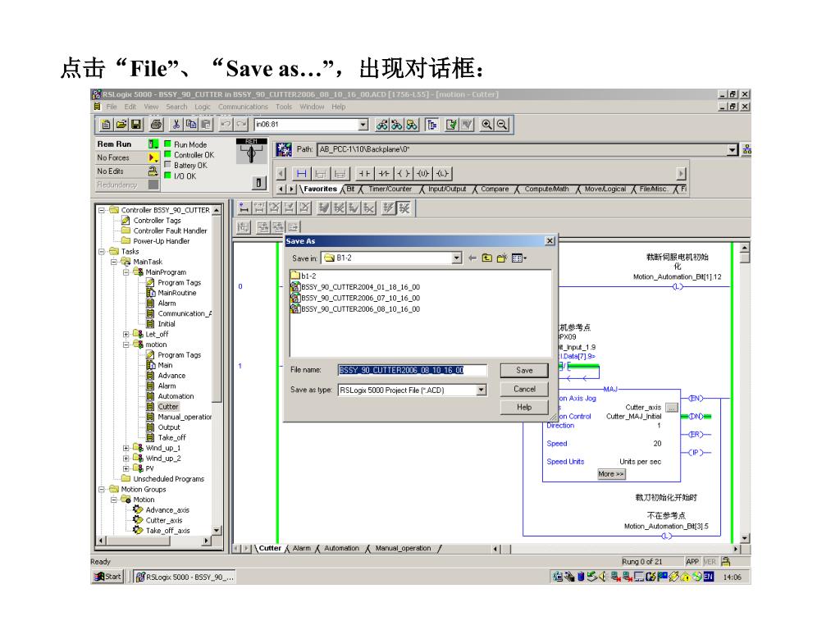Collapse the Tasks tree node

101,251
